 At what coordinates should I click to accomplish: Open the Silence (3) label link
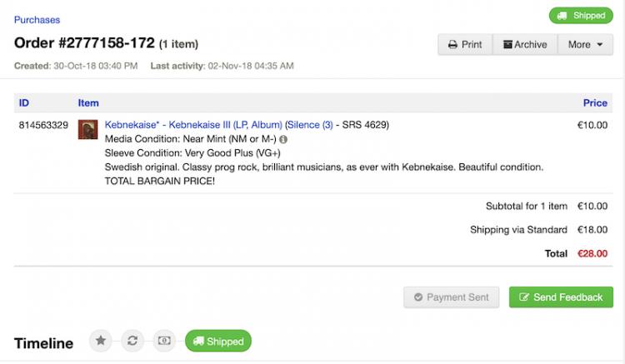(x=309, y=125)
